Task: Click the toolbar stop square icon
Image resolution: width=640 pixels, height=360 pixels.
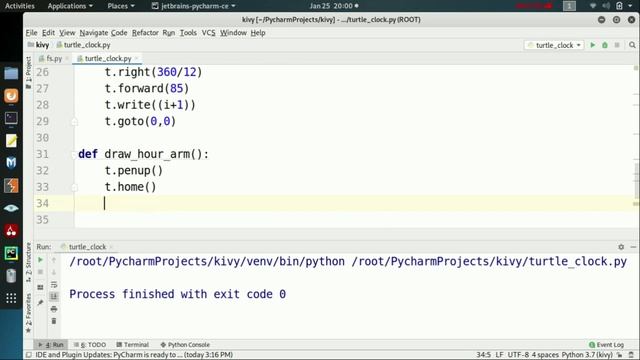Action: [617, 45]
